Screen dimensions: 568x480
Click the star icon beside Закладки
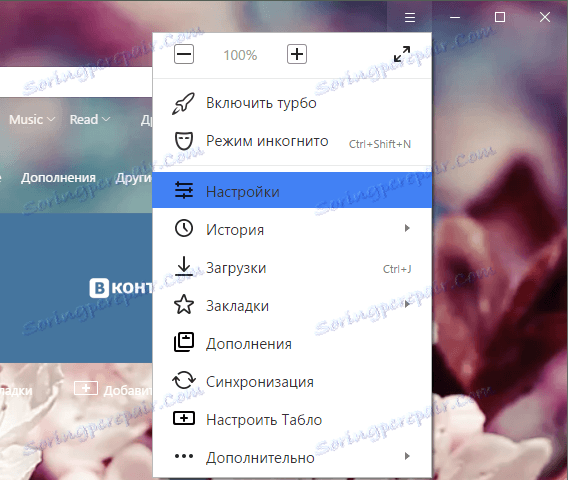click(184, 304)
